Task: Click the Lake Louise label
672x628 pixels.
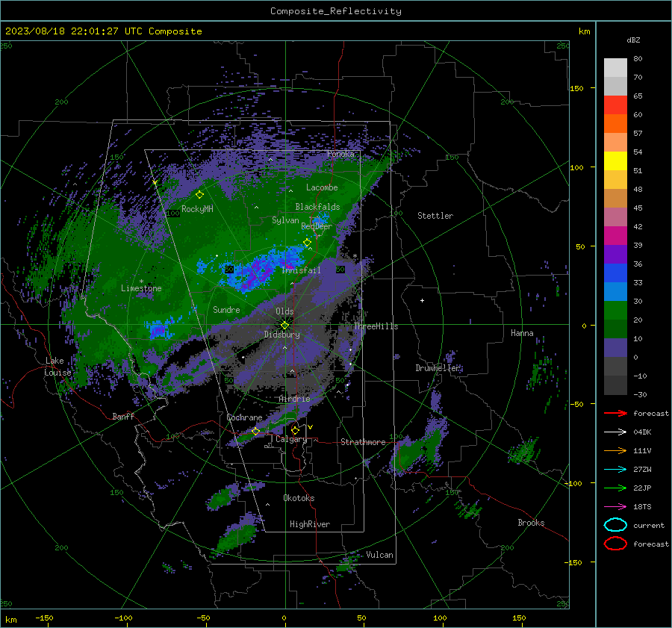Action: coord(58,367)
